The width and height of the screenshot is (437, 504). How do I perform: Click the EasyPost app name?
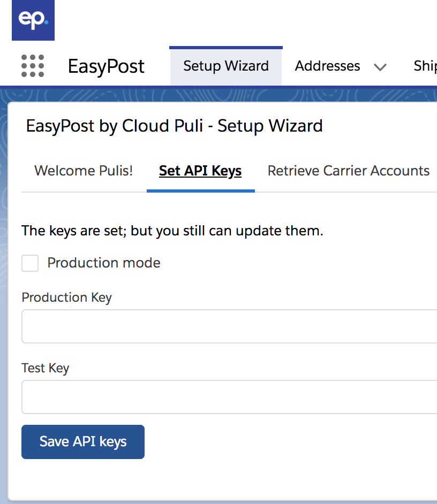tap(106, 66)
